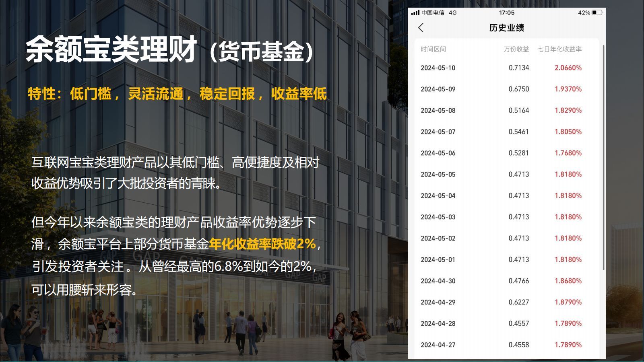Click the 17:05 clock in status bar
This screenshot has width=644, height=362.
pyautogui.click(x=506, y=13)
